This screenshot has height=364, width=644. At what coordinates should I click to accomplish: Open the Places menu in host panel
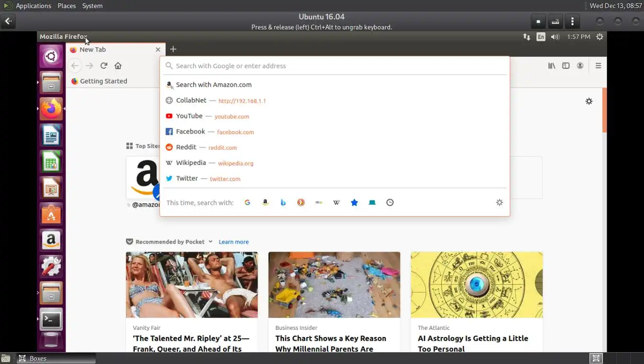coord(67,6)
